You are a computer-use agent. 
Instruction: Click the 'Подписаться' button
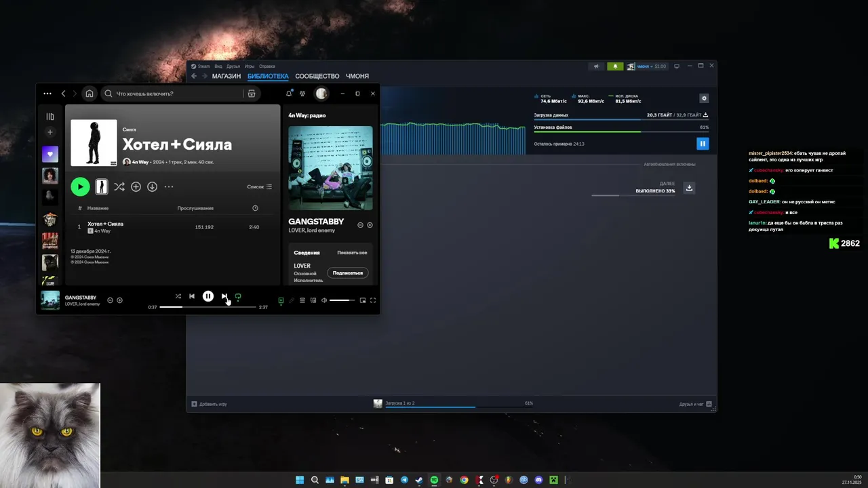[x=348, y=272]
